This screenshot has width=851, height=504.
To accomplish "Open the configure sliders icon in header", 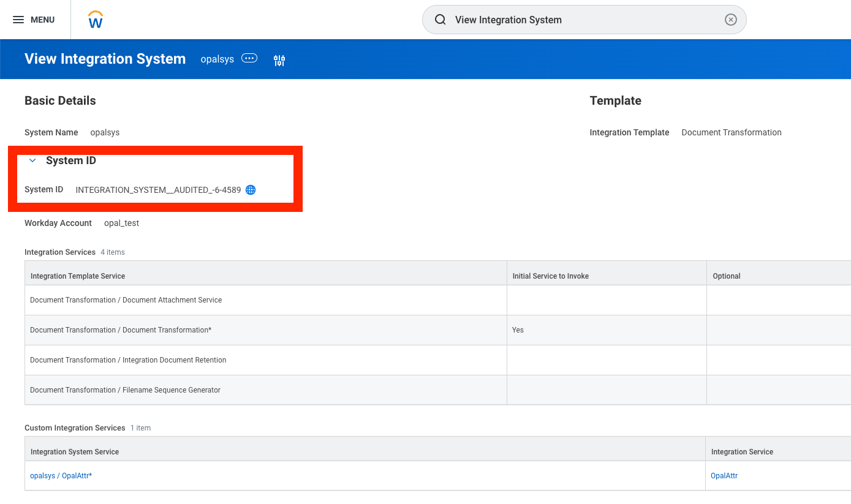I will click(279, 60).
